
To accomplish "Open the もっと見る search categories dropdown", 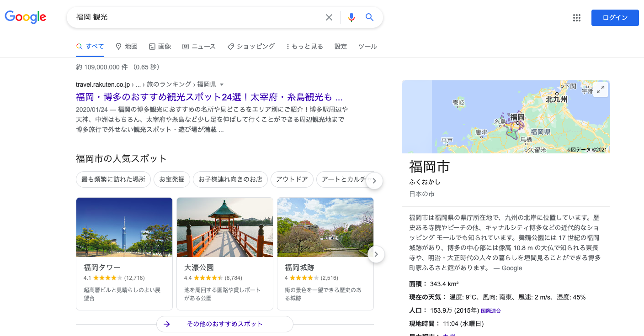I will coord(304,46).
